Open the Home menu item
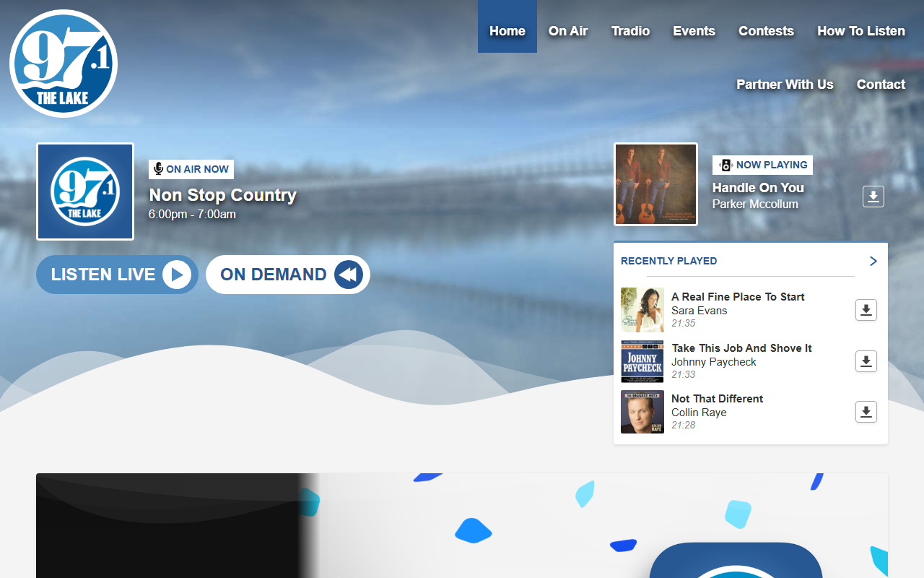924x578 pixels. pyautogui.click(x=507, y=31)
